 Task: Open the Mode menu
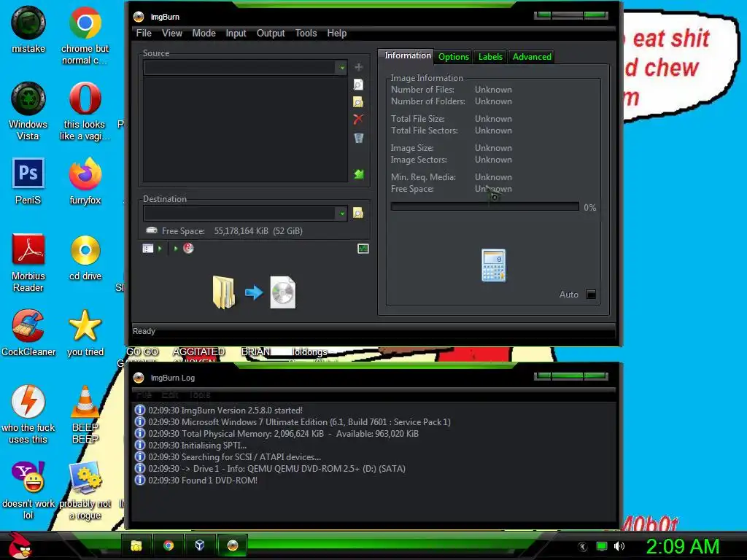[x=204, y=34]
